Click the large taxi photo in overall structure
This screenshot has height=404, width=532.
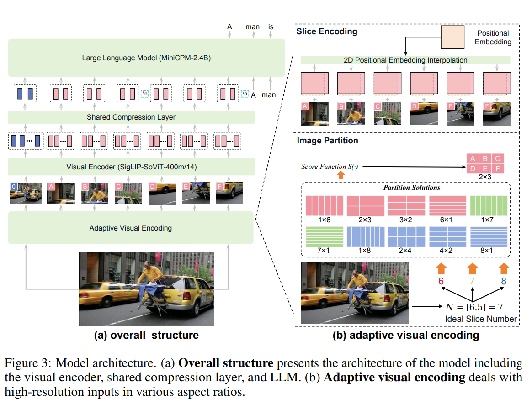coord(147,289)
